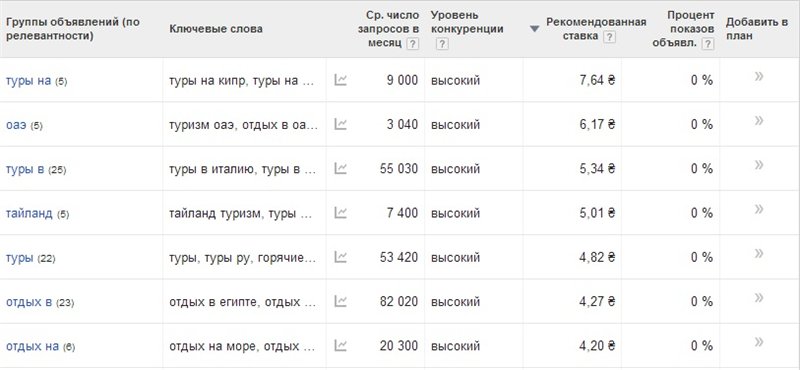Open the отдых на ad group link
Image resolution: width=800 pixels, height=370 pixels.
tap(32, 346)
